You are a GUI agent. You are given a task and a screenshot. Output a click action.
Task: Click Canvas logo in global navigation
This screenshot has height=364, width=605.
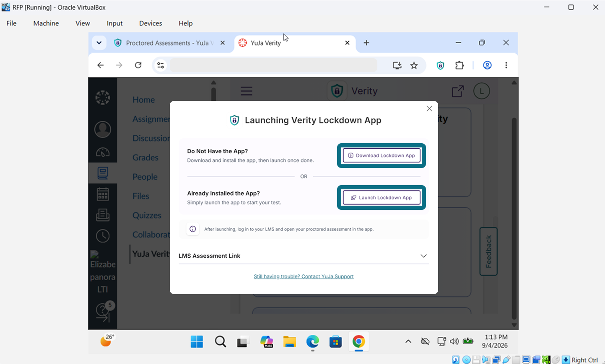tap(103, 98)
